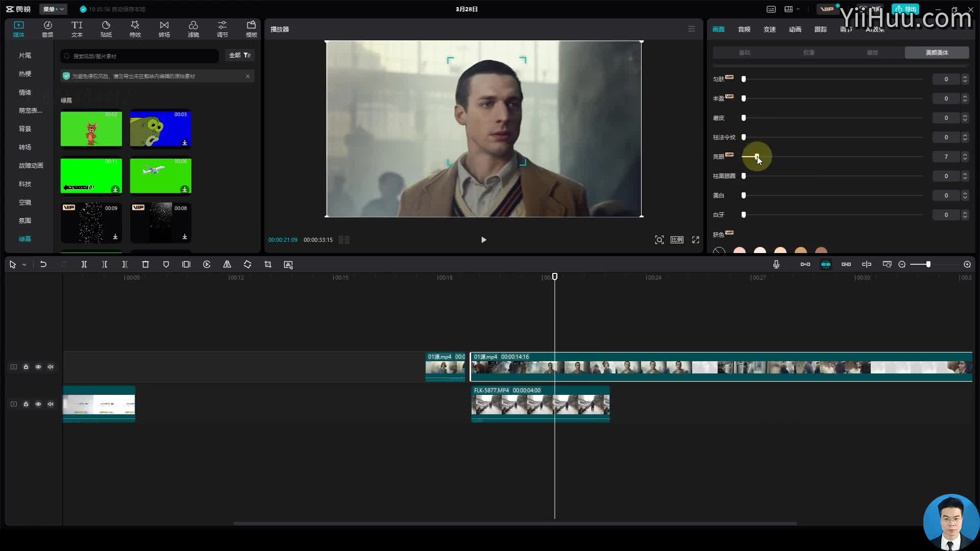The height and width of the screenshot is (551, 980).
Task: Click the timeline zoom-in magnifier
Action: (967, 264)
